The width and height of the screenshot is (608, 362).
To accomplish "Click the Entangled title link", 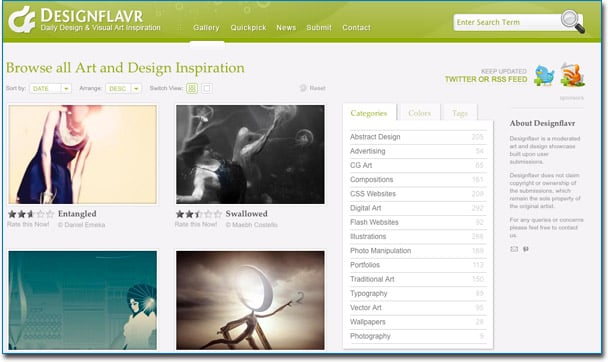I will [x=77, y=214].
